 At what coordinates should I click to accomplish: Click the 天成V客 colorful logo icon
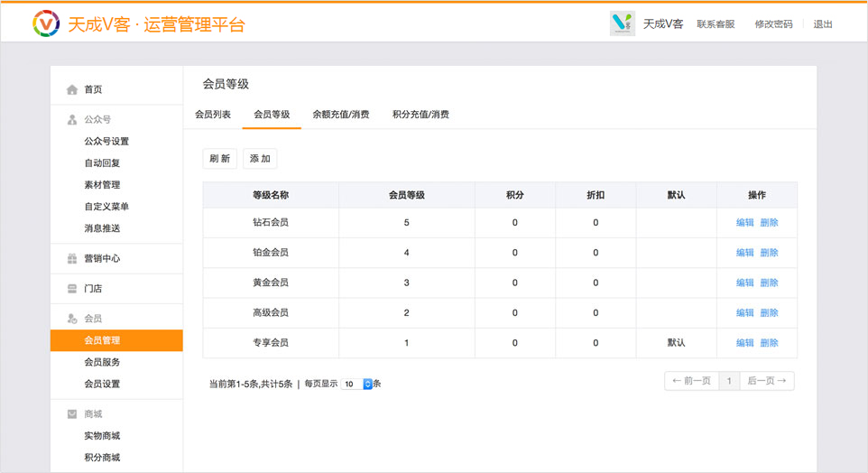45,23
